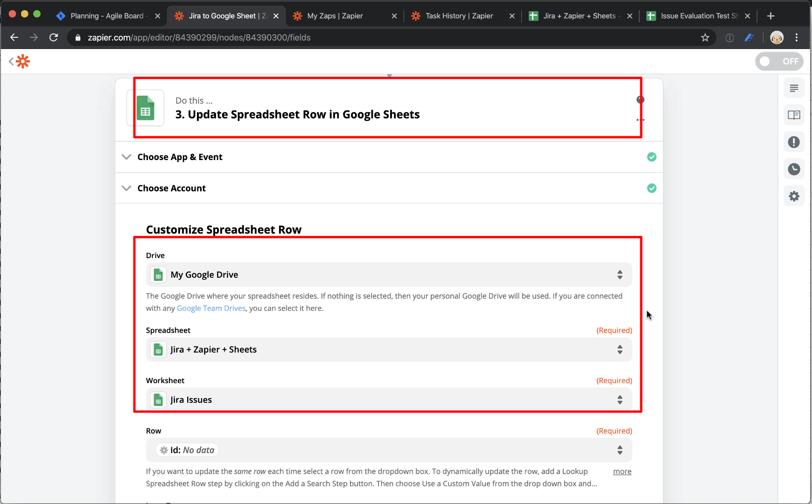The image size is (812, 504).
Task: Click Choose Account green checkmark
Action: [x=652, y=188]
